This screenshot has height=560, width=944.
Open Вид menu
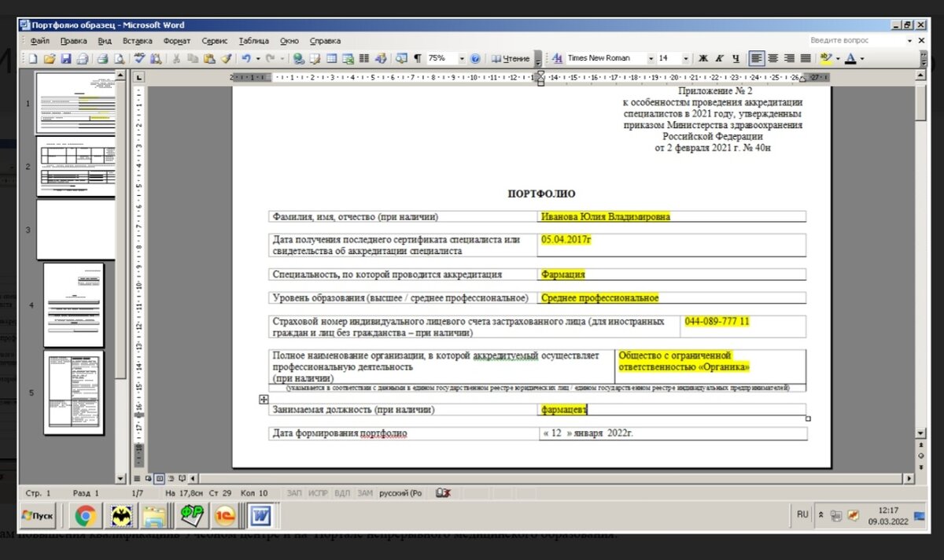coord(105,40)
